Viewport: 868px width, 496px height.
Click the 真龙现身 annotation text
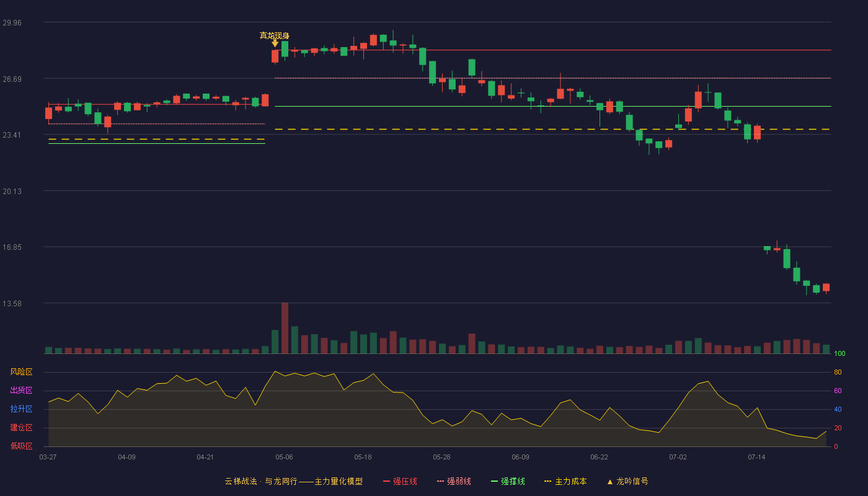tap(274, 35)
